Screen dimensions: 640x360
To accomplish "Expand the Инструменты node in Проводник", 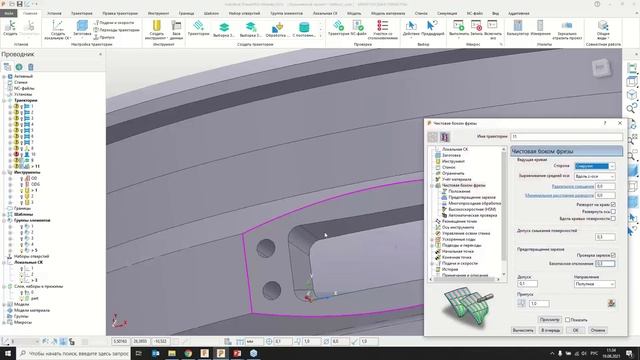I will point(4,173).
